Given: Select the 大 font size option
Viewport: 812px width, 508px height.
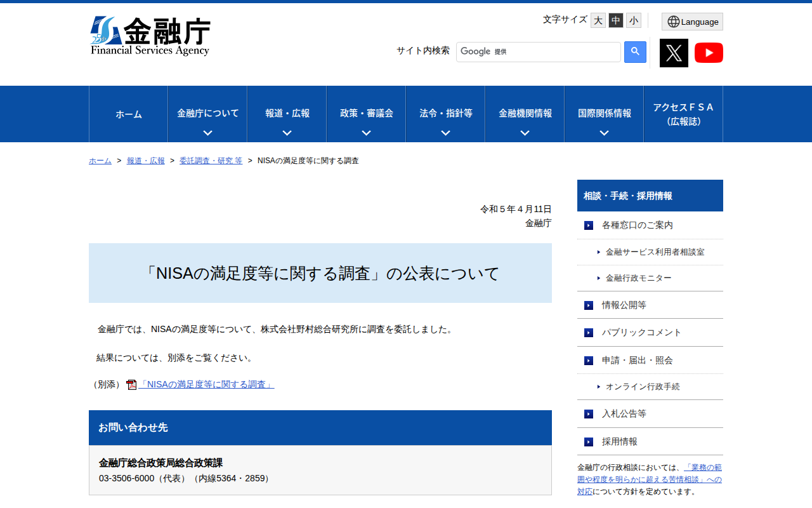Looking at the screenshot, I should click(x=598, y=20).
